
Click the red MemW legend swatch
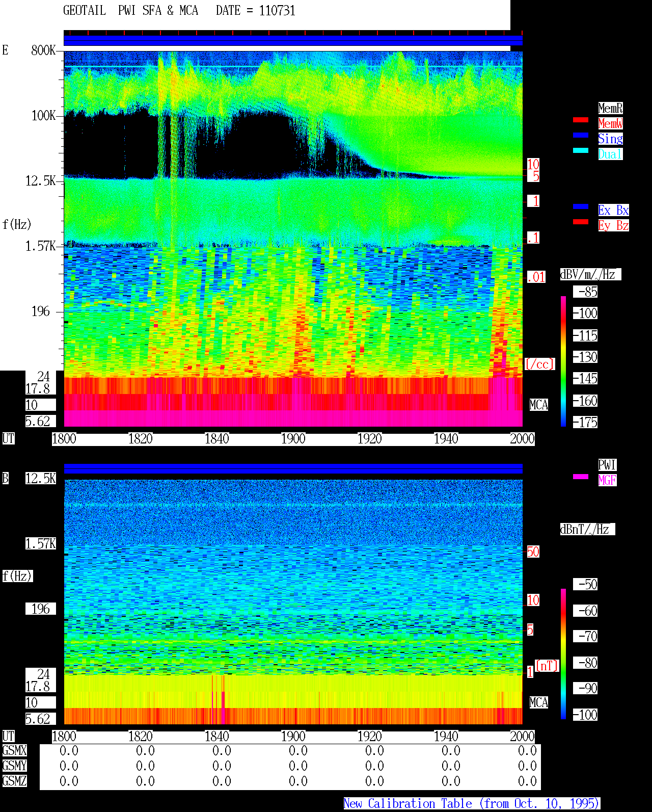(x=581, y=120)
